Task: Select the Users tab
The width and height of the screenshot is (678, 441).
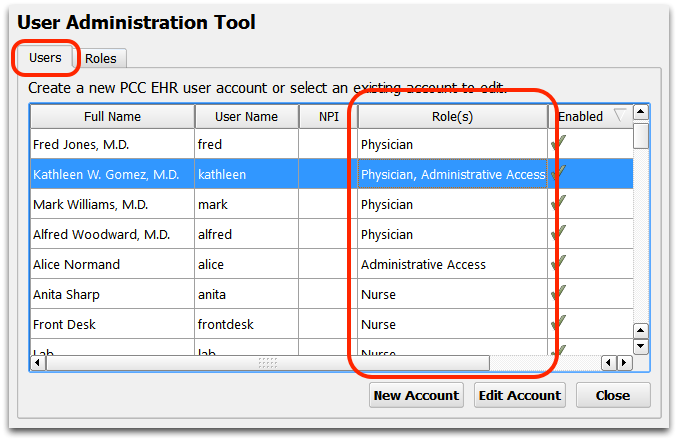Action: 45,58
